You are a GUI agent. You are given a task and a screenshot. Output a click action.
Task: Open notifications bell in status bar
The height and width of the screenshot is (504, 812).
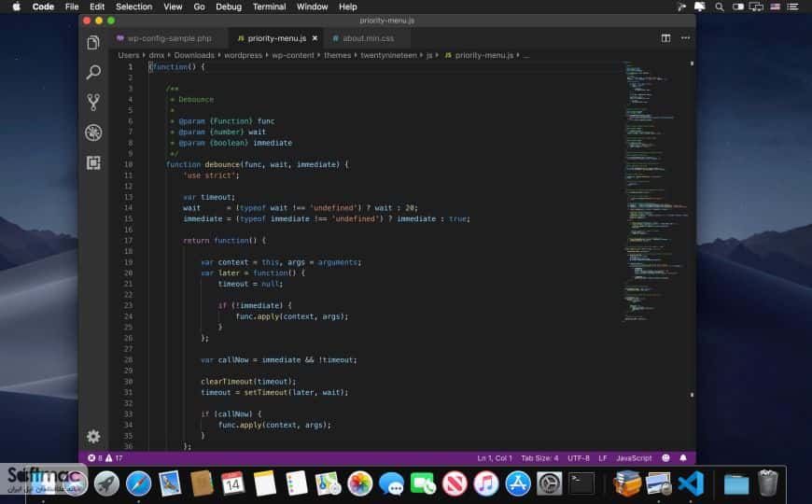pyautogui.click(x=683, y=458)
